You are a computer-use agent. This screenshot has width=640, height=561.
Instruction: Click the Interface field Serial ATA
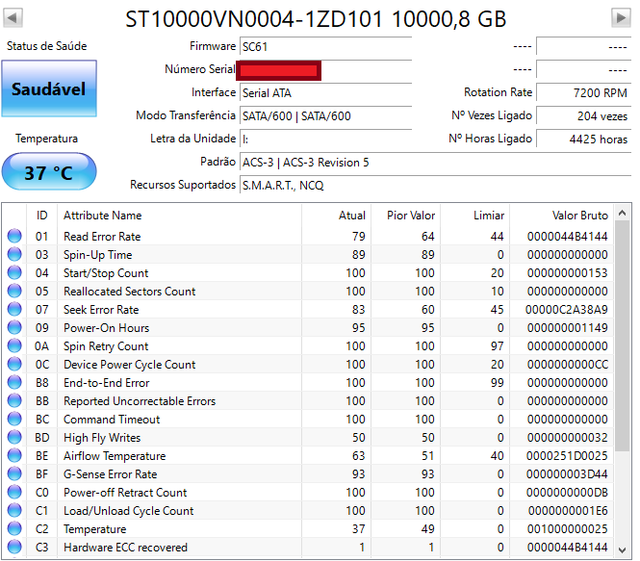[326, 93]
